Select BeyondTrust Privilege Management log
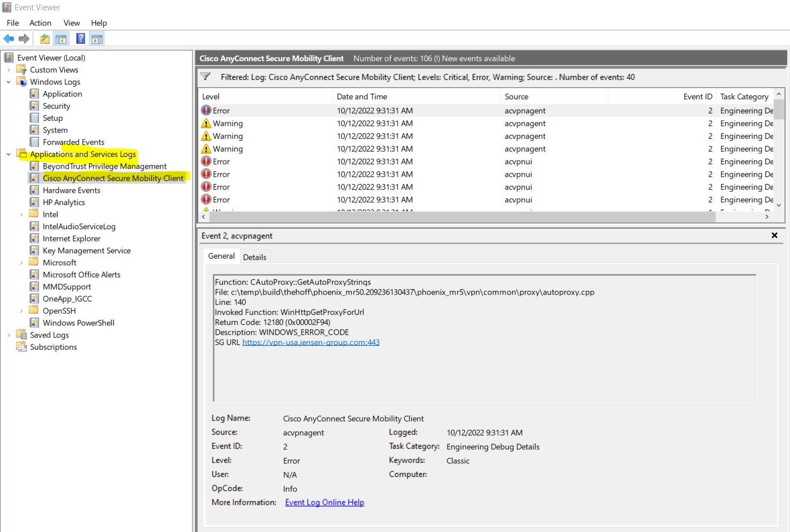 coord(104,166)
